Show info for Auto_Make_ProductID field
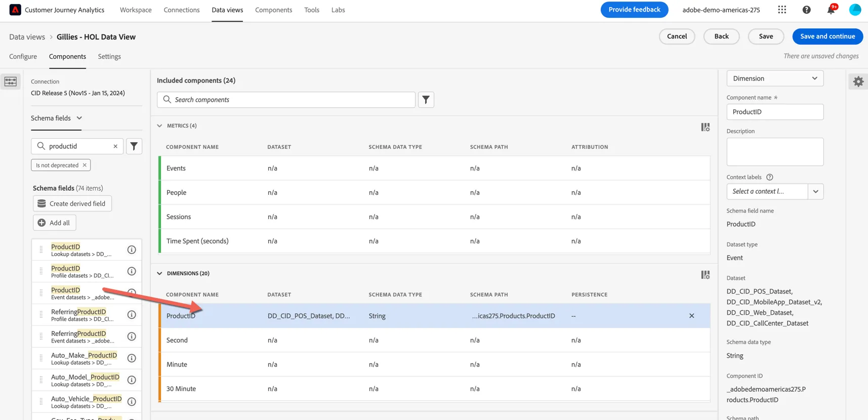Viewport: 868px width, 420px height. pos(132,358)
